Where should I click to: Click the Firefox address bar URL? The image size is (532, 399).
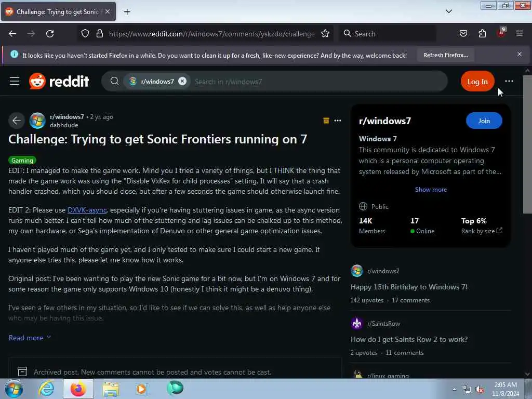[212, 34]
